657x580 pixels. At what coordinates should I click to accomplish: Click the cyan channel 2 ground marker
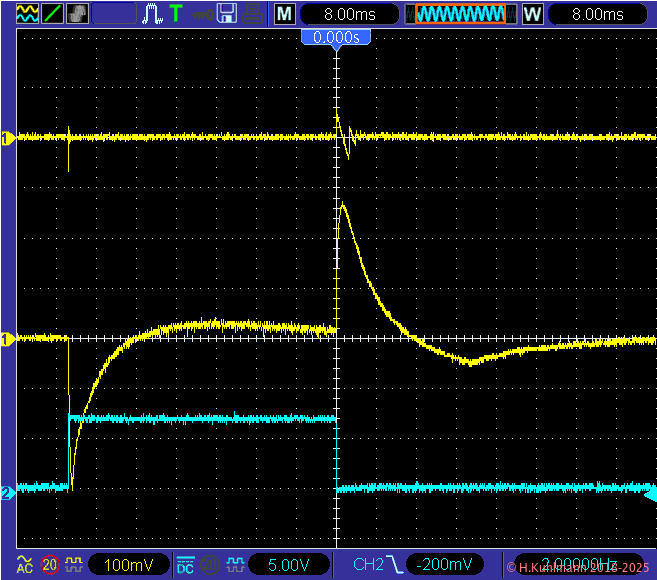(x=7, y=492)
